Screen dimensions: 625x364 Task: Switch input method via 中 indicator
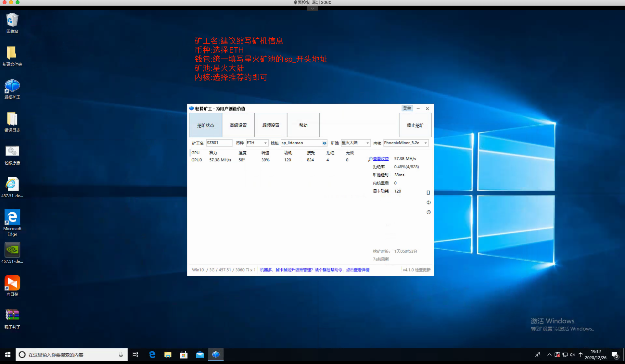click(580, 355)
